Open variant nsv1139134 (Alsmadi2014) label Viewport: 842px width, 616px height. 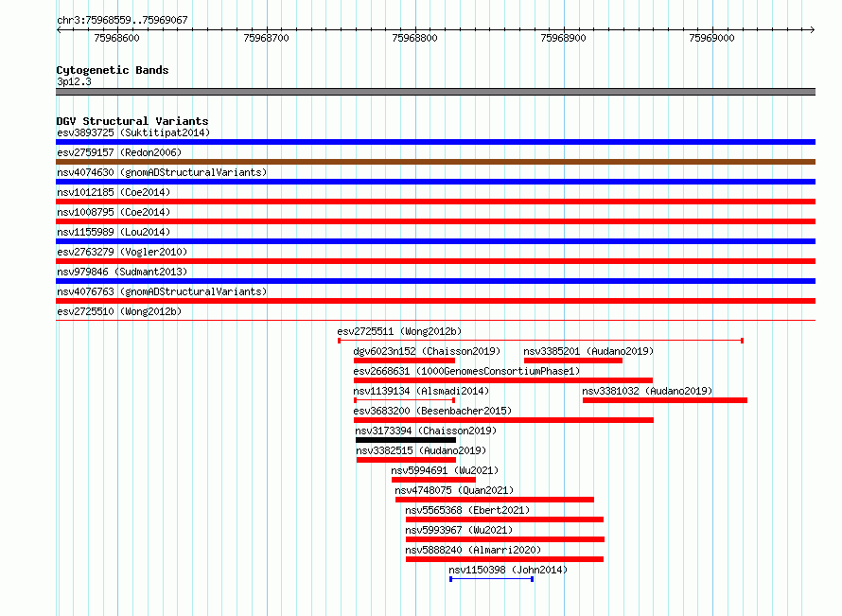coord(421,391)
